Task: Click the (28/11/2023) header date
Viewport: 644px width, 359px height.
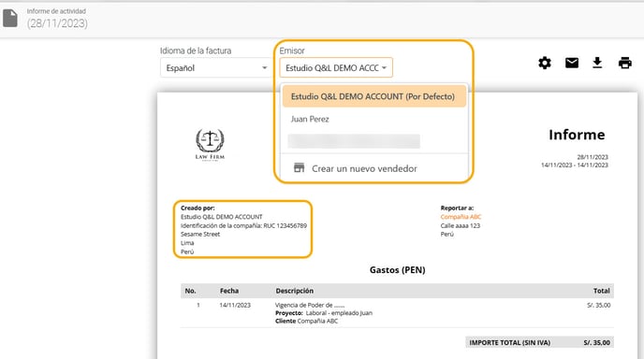Action: pos(57,23)
